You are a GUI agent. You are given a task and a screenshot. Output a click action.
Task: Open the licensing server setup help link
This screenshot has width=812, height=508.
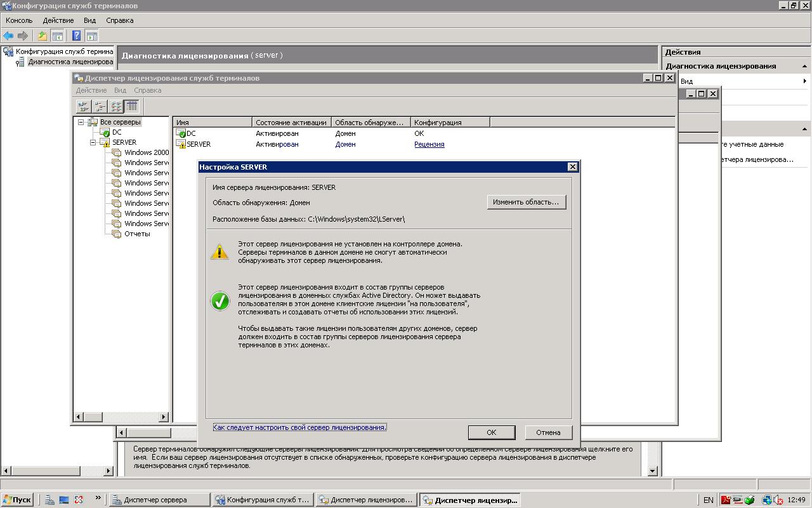pos(300,427)
